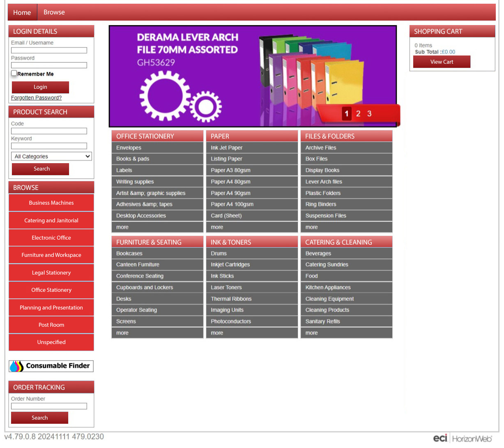This screenshot has height=448, width=504.
Task: Focus the Email / Username field
Action: [49, 50]
